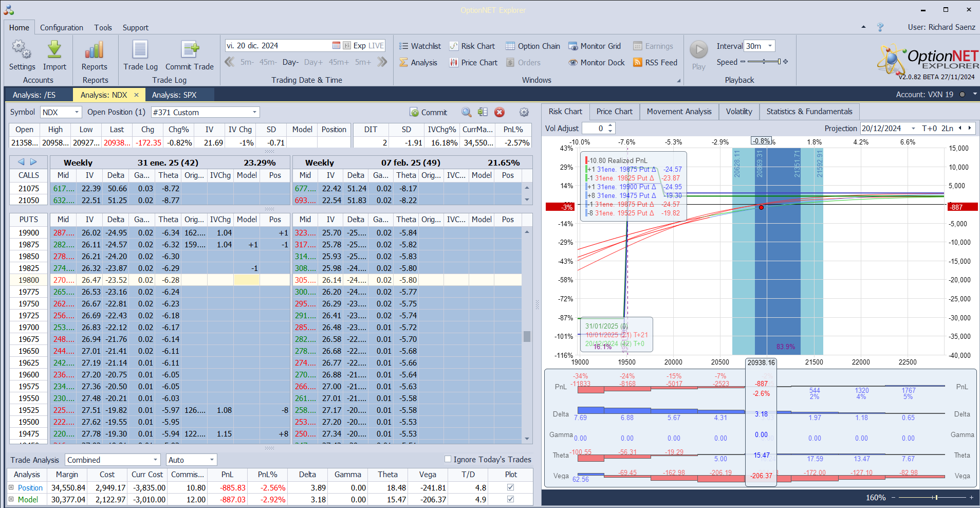
Task: Open the RSS Feed window
Action: point(655,62)
